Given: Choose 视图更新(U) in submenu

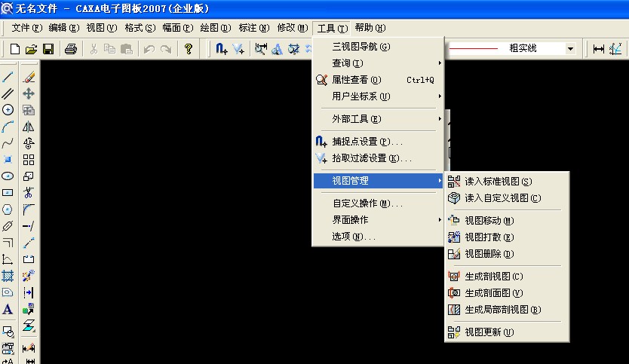Looking at the screenshot, I should (x=507, y=332).
